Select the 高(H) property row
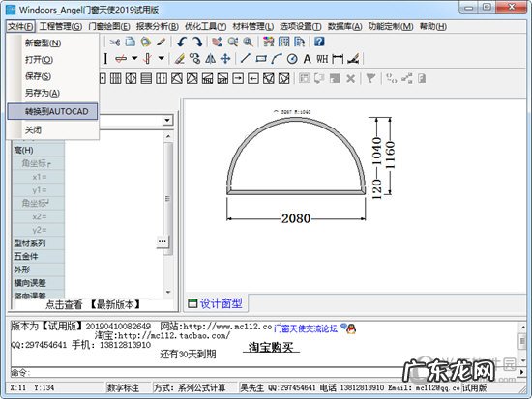532x399 pixels. pyautogui.click(x=38, y=150)
